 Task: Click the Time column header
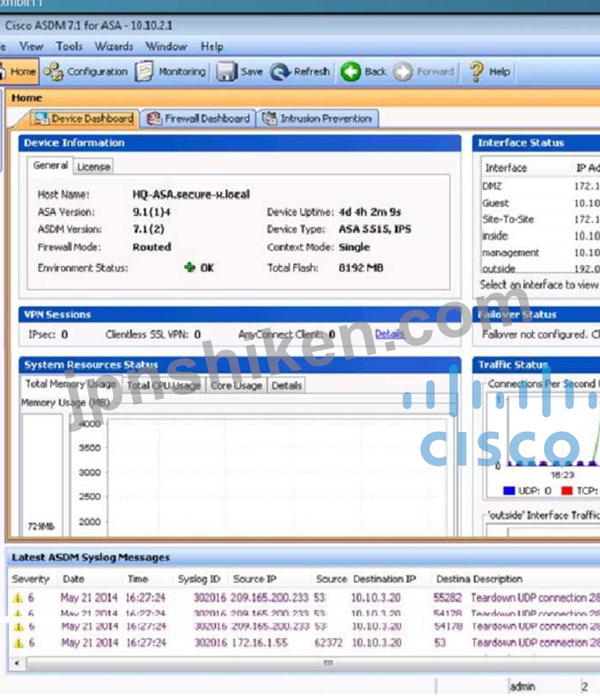(x=137, y=579)
